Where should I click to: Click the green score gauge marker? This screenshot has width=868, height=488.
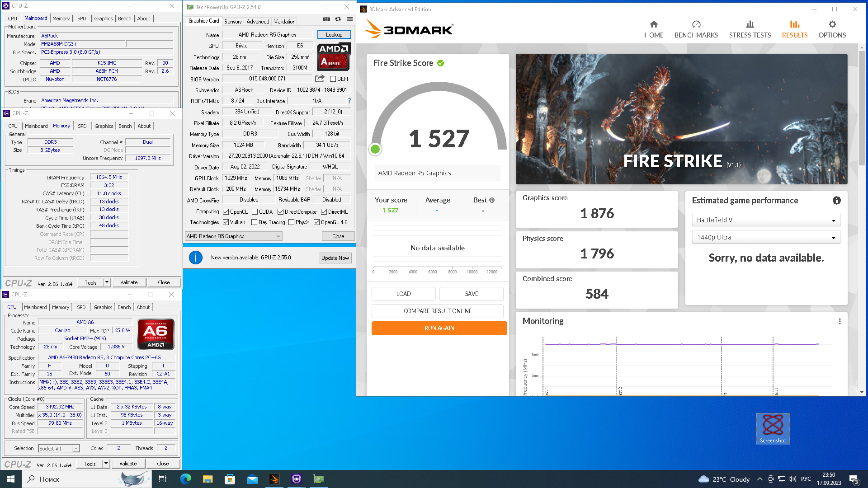pyautogui.click(x=375, y=149)
